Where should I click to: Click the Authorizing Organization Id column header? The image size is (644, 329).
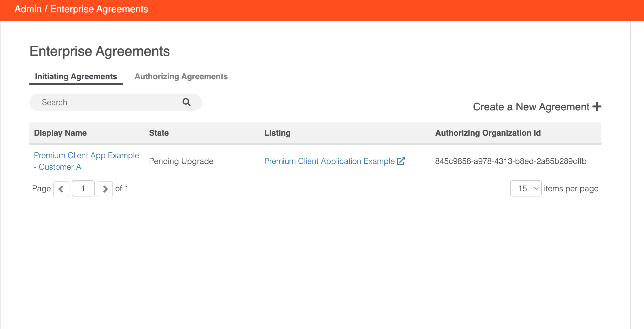(488, 133)
